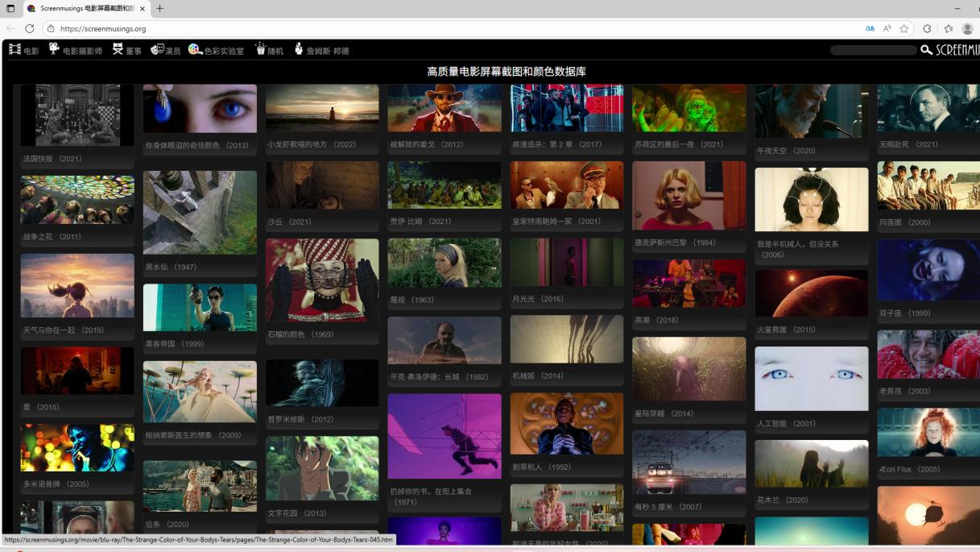Open the 文字花园 (2013) thumbnail
The image size is (980, 552).
tap(322, 468)
